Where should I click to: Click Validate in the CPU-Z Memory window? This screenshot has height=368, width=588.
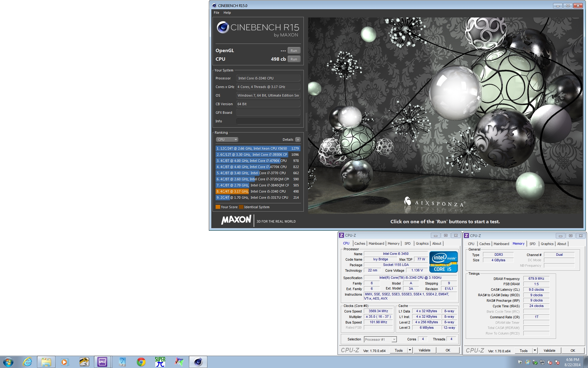549,351
